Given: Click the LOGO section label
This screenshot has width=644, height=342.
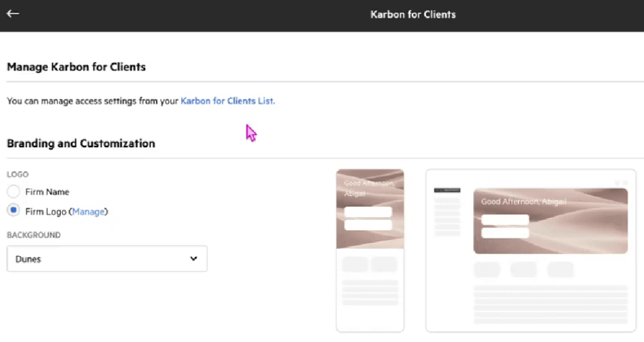Looking at the screenshot, I should tap(18, 174).
